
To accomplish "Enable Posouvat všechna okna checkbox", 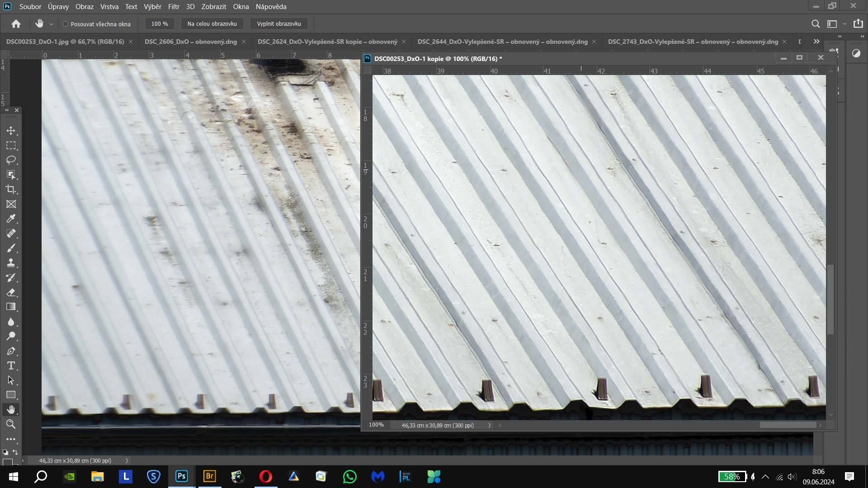I will (x=65, y=24).
